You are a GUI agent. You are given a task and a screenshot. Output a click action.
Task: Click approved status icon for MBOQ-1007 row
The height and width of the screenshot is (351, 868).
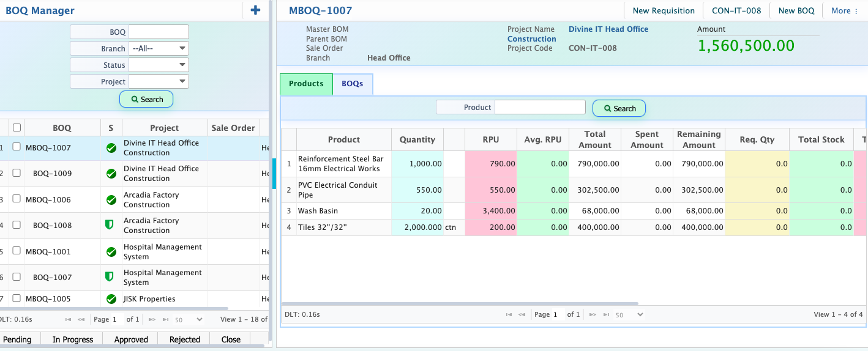tap(111, 147)
